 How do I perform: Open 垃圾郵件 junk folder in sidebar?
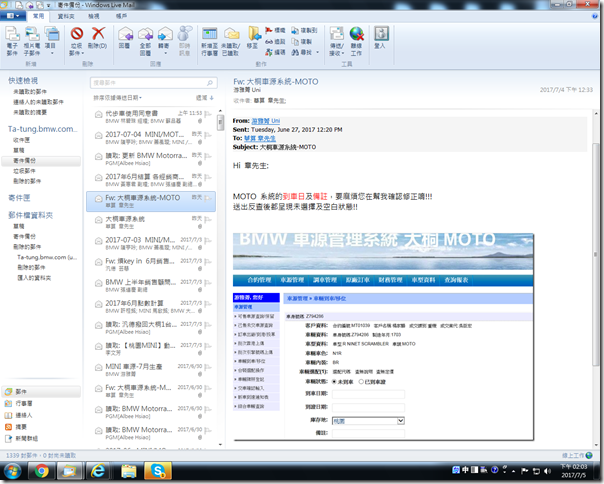click(24, 171)
